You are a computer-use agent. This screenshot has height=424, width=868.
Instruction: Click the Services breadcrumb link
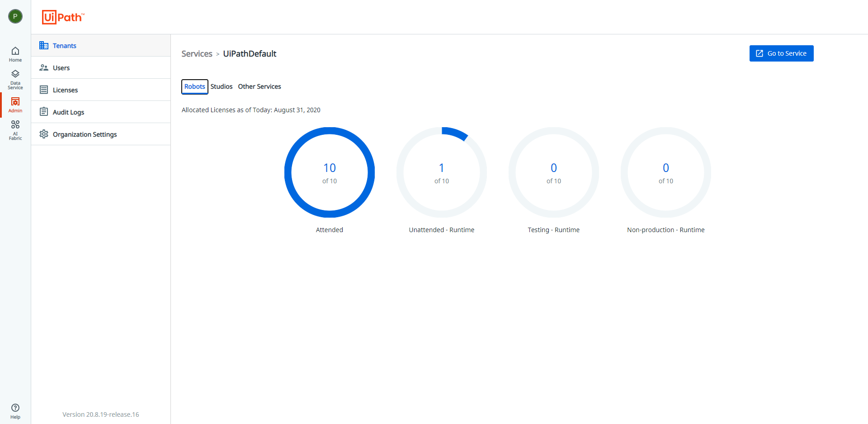(197, 54)
